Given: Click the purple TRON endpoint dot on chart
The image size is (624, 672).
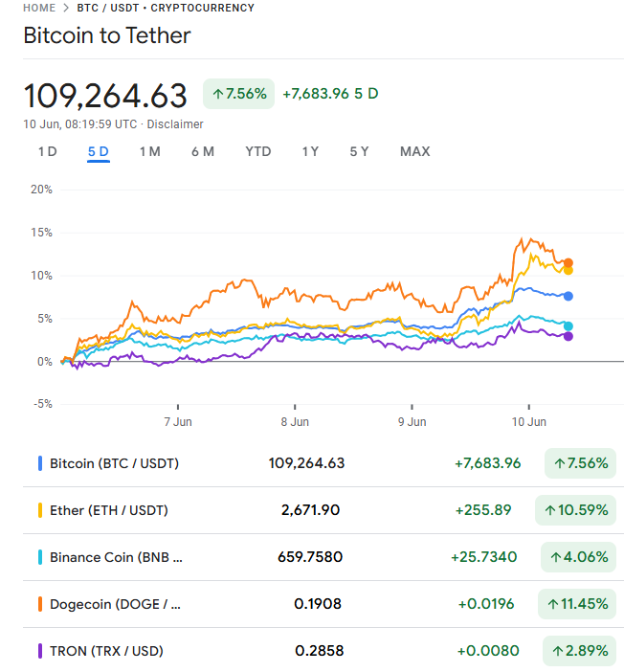Looking at the screenshot, I should click(x=568, y=336).
